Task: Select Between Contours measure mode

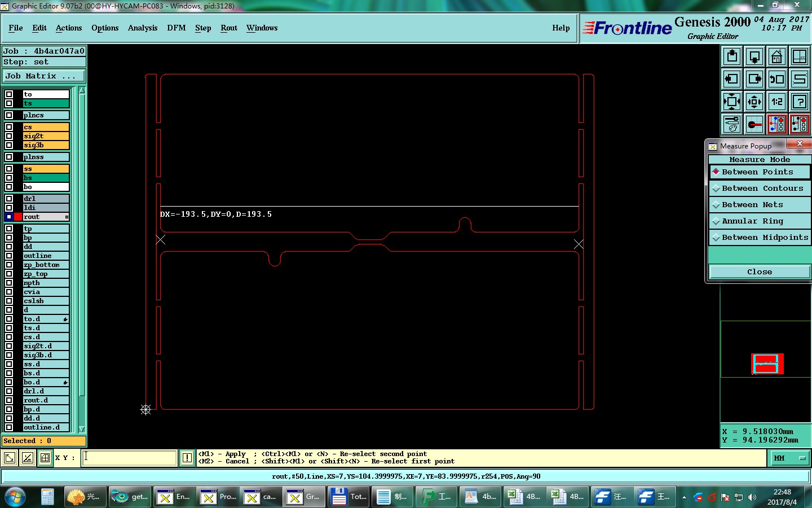Action: pyautogui.click(x=760, y=189)
